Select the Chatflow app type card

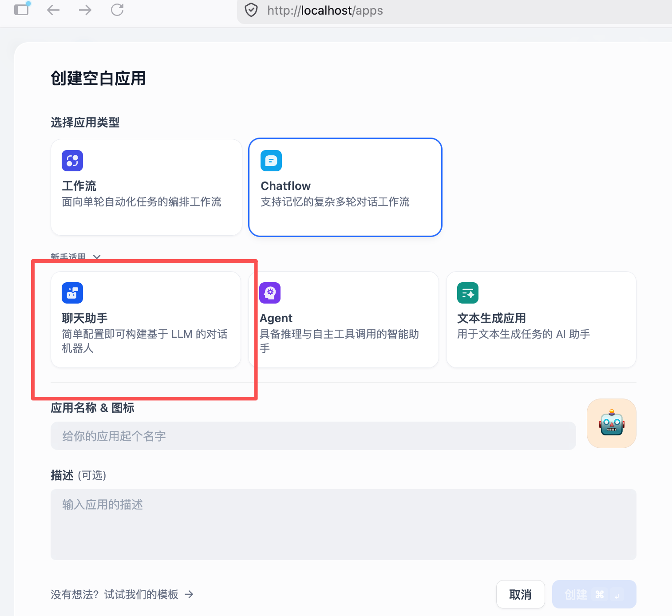pyautogui.click(x=345, y=187)
